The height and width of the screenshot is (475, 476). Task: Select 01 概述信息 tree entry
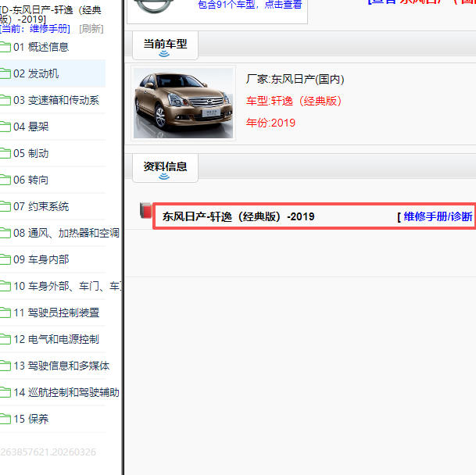coord(41,47)
